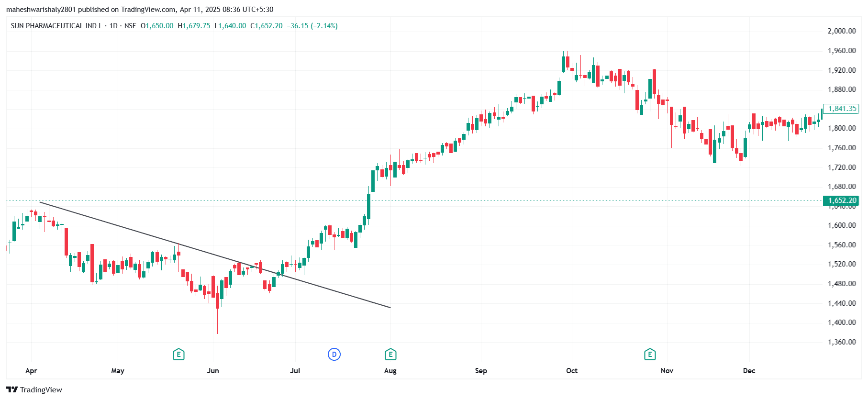Screen dimensions: 868x400
Task: Click the 1,960.00 price axis label
Action: coord(842,51)
